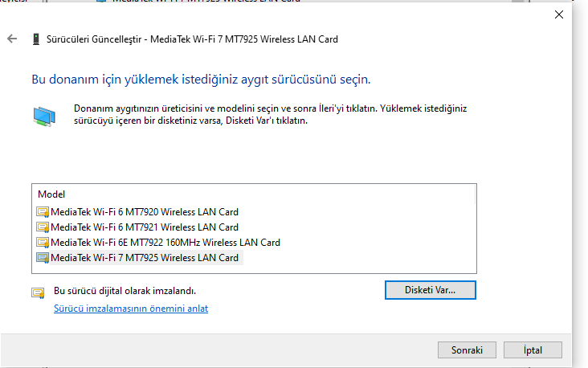The image size is (588, 368).
Task: Close the driver update dialog
Action: click(559, 14)
